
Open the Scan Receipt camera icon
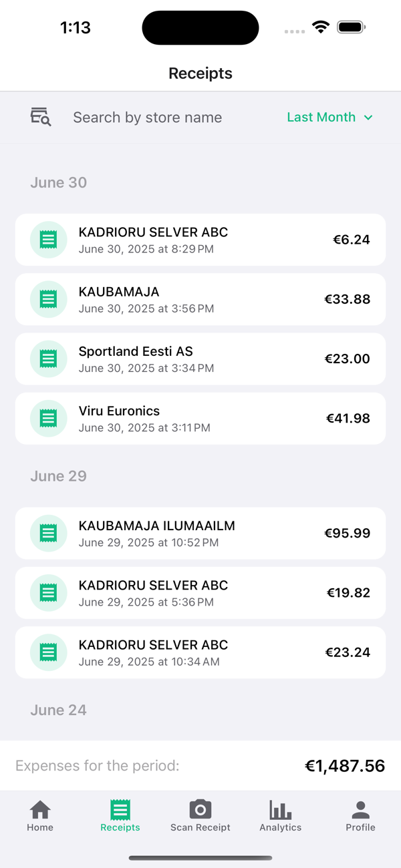pos(200,809)
